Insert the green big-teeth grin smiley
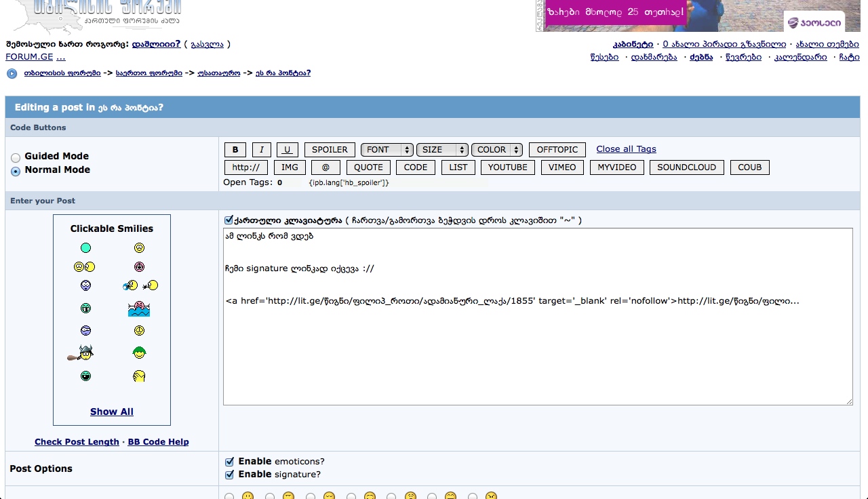The image size is (868, 499). 85,308
